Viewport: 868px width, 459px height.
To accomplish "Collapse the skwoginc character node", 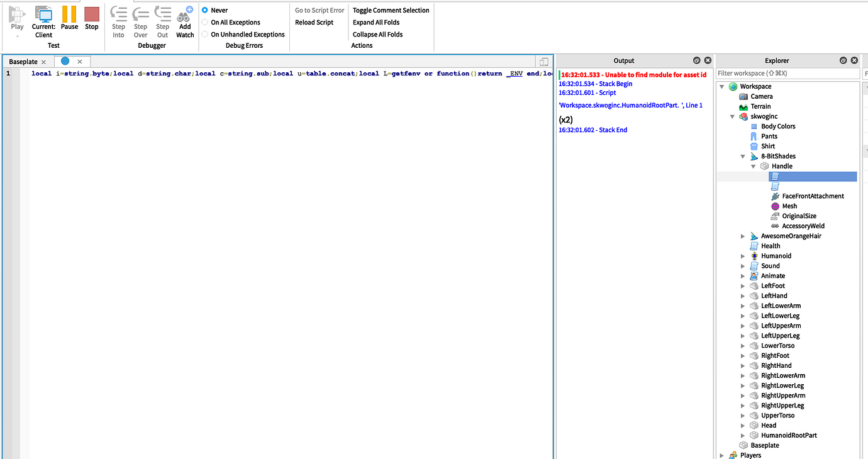I will point(733,116).
